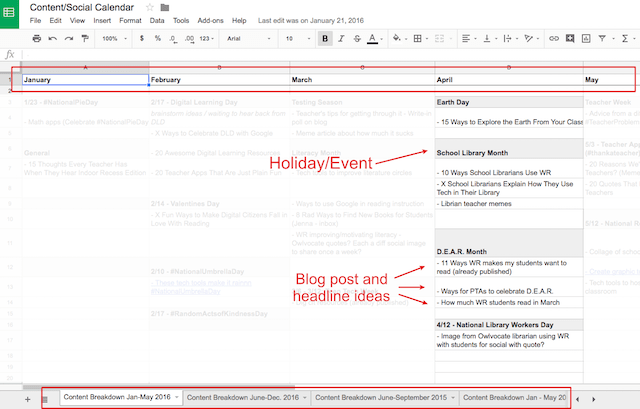
Task: Switch to Content Breakdown June-Dec. 2016 tab
Action: (x=242, y=397)
